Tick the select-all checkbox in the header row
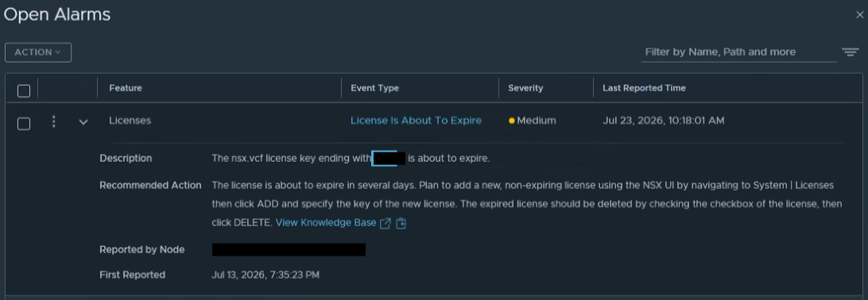 24,90
